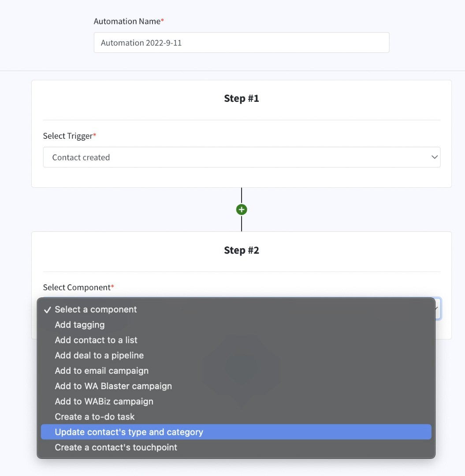Select 'Add to email campaign' option
This screenshot has height=476, width=465.
[x=101, y=371]
